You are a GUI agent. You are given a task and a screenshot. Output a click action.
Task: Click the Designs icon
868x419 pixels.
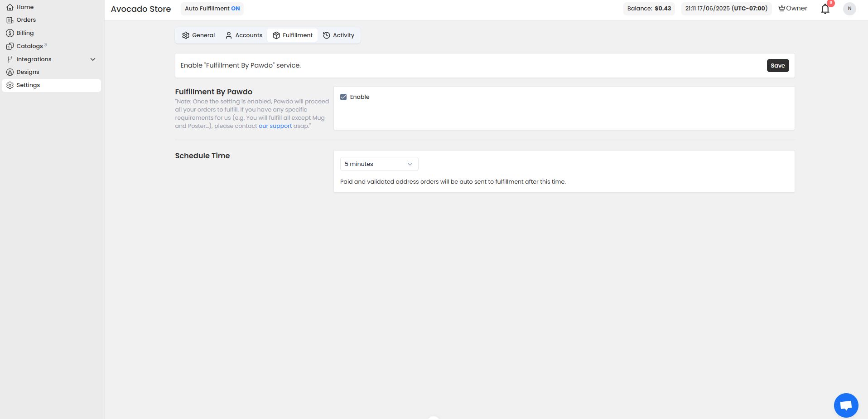coord(10,72)
